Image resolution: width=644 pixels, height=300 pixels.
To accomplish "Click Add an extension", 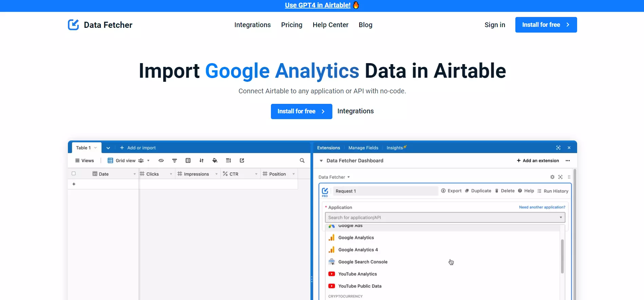I will click(538, 161).
